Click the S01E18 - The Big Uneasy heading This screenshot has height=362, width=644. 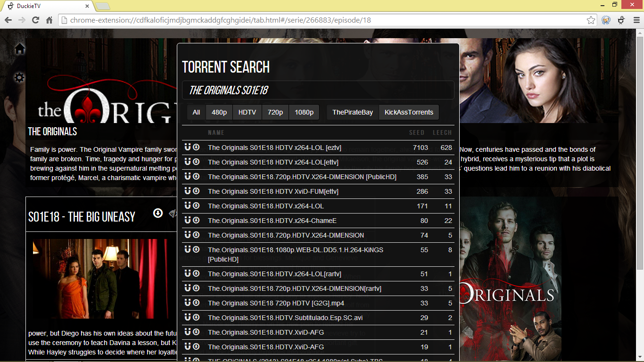pyautogui.click(x=82, y=217)
